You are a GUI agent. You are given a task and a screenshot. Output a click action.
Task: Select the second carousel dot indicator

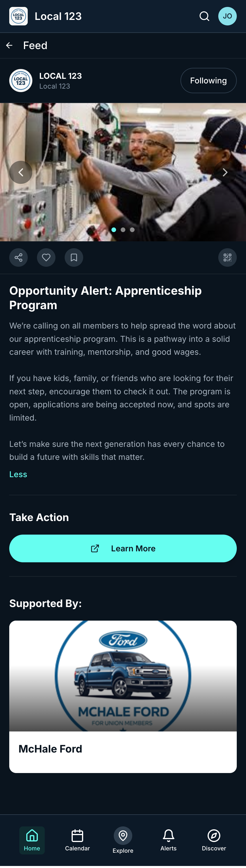click(123, 230)
